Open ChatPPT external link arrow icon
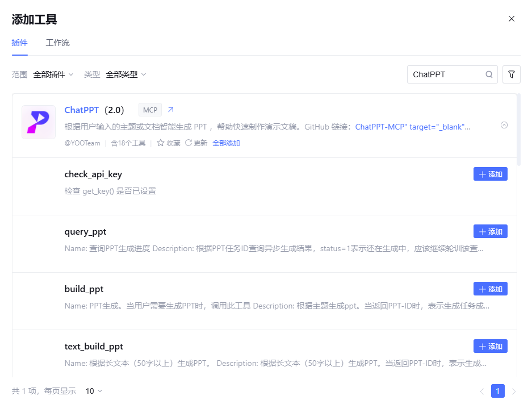 point(171,110)
